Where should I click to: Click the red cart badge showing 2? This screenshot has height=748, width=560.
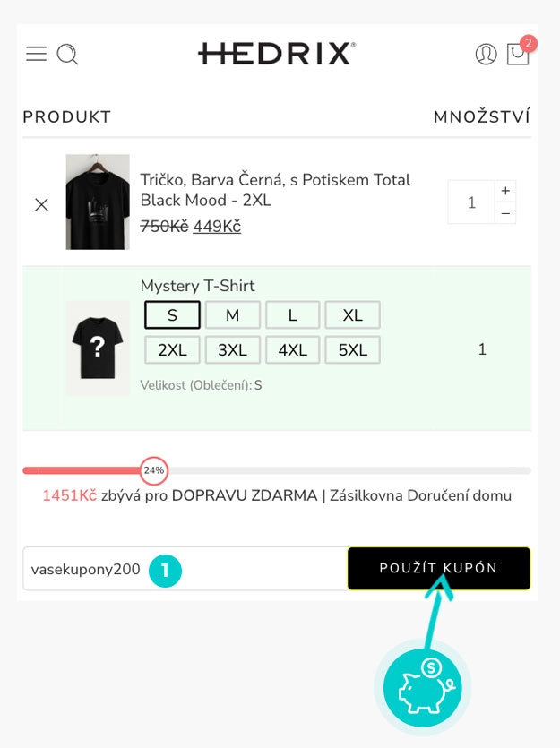pyautogui.click(x=530, y=42)
